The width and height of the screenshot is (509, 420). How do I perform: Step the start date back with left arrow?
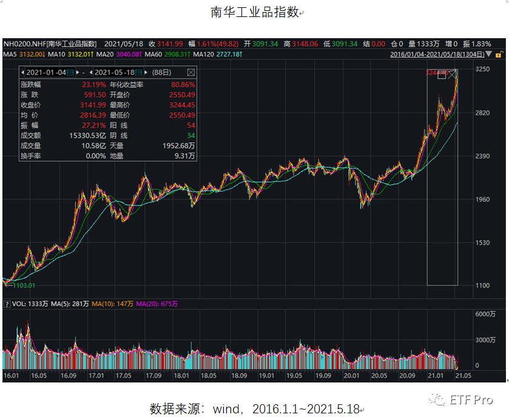click(x=22, y=72)
